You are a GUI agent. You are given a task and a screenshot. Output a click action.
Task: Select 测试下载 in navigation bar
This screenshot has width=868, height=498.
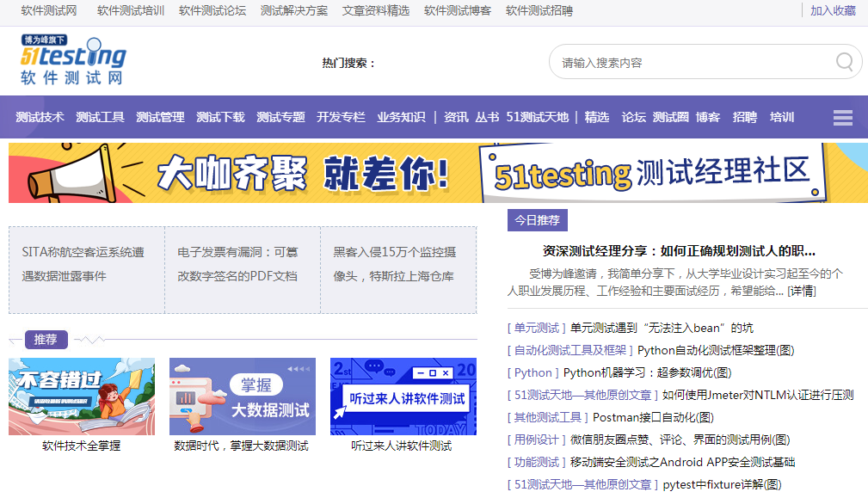click(221, 117)
